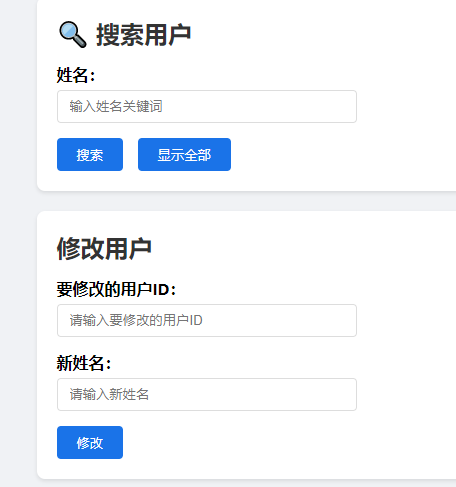This screenshot has height=487, width=456.
Task: Click the blue 修改 button
Action: [x=90, y=442]
